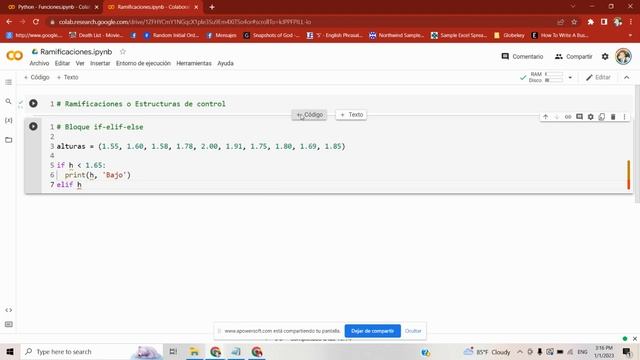Open the search sidebar icon
The image size is (640, 360).
point(9,101)
